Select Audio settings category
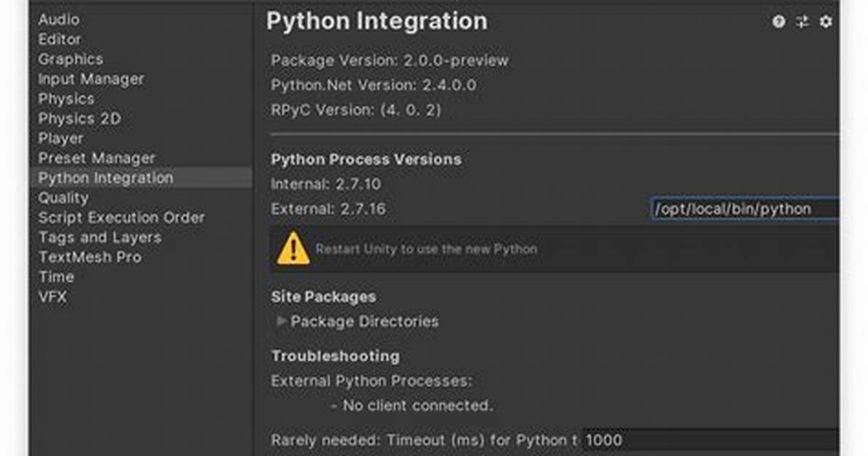This screenshot has width=868, height=456. [59, 20]
